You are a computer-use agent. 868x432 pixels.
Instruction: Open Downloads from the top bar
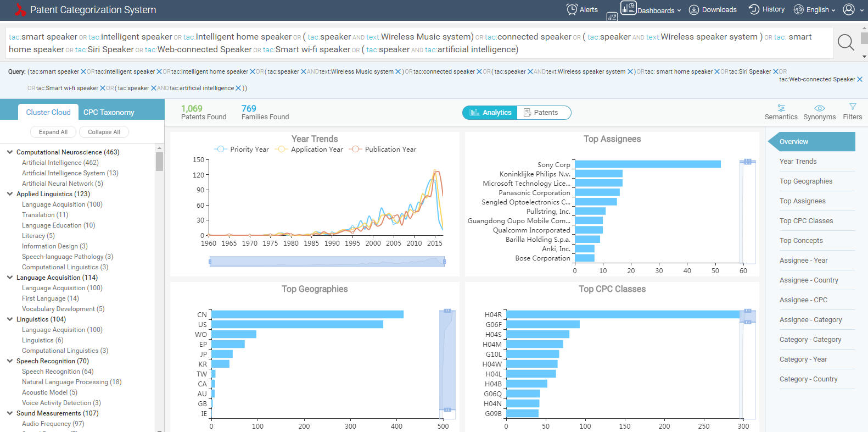[713, 10]
